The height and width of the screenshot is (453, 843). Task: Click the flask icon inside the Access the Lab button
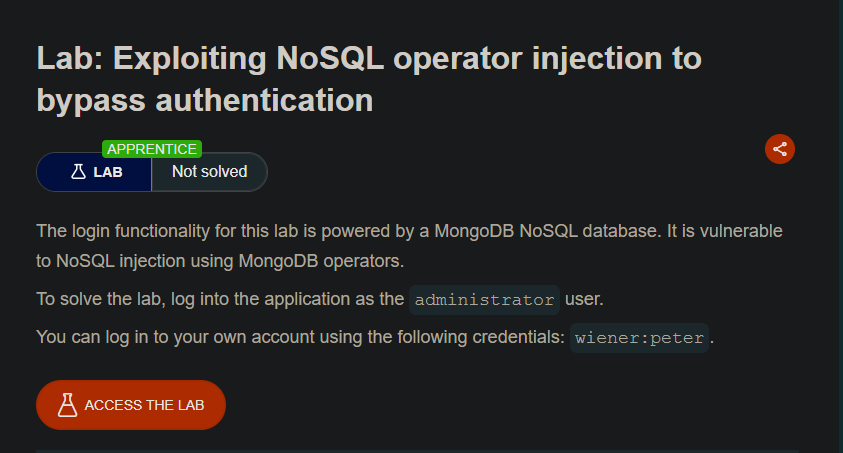click(67, 405)
